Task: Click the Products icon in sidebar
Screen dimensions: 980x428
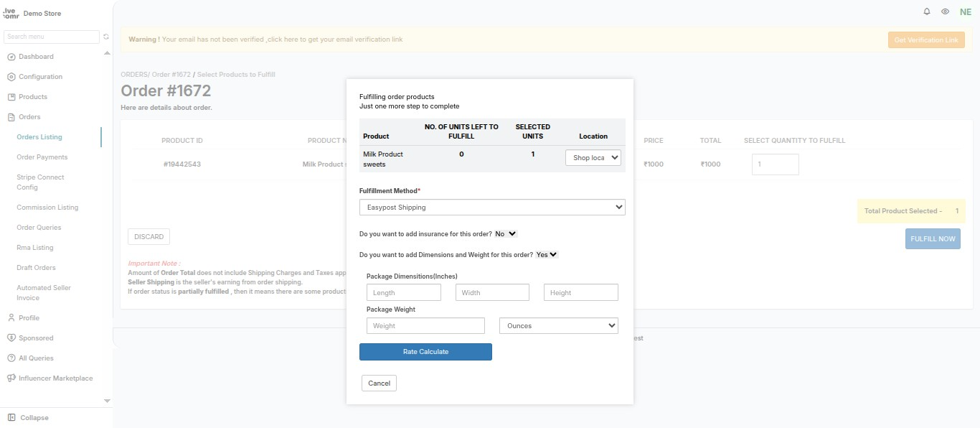Action: tap(11, 97)
